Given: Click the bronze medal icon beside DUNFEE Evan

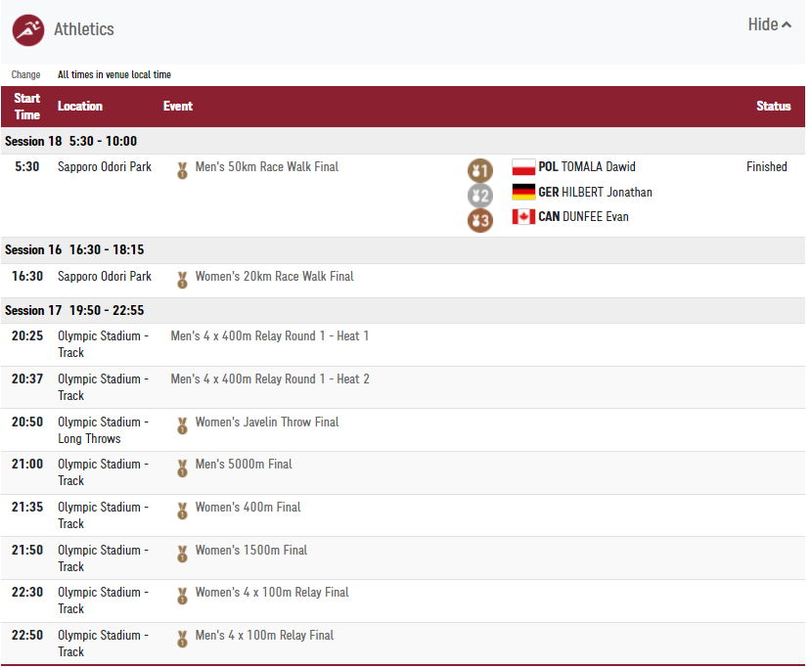Looking at the screenshot, I should point(480,220).
